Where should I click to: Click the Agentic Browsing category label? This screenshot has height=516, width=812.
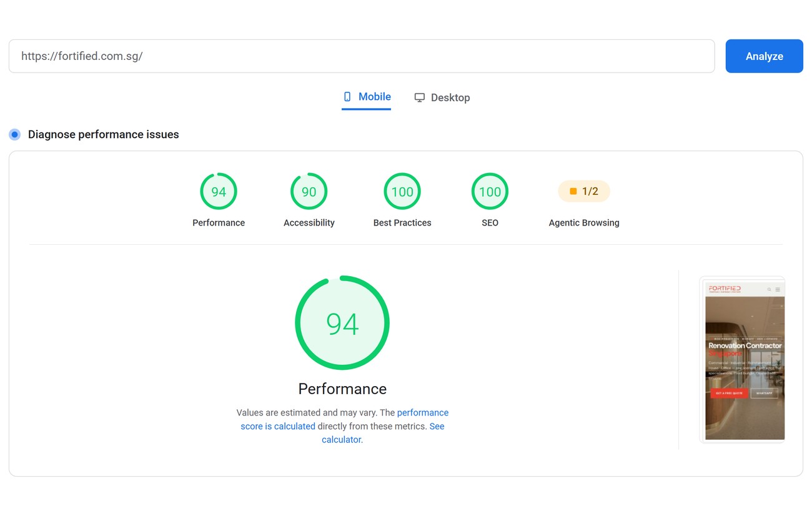pos(584,223)
